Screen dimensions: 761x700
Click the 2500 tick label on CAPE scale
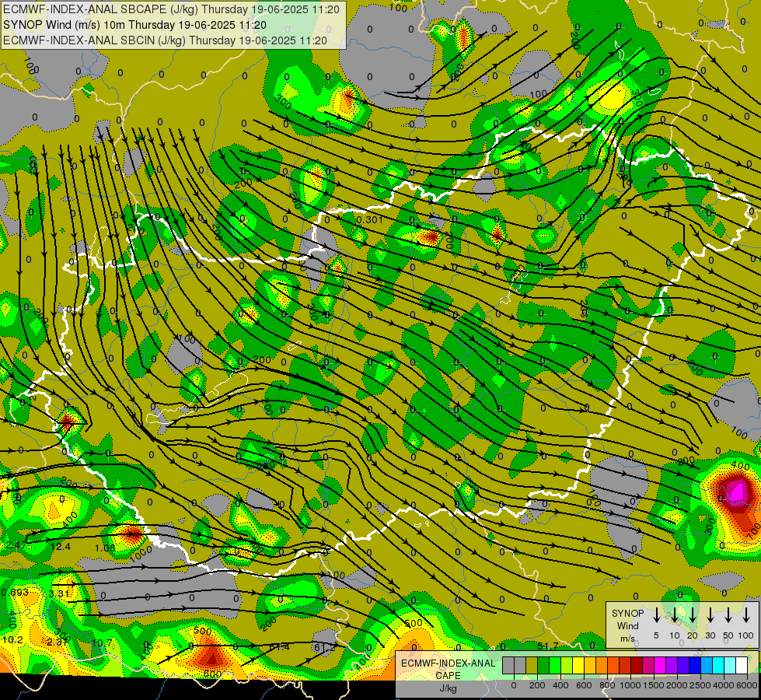pos(700,685)
